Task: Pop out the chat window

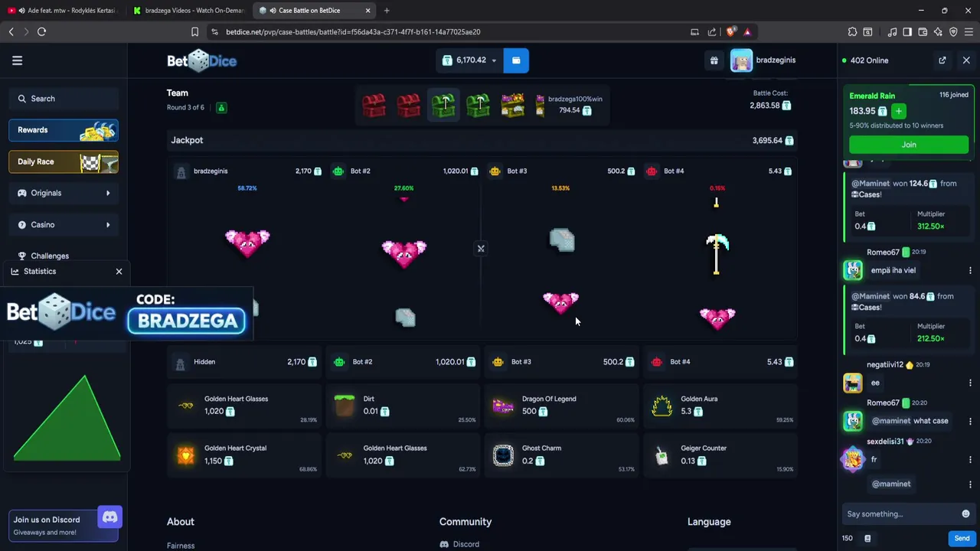Action: [x=942, y=60]
